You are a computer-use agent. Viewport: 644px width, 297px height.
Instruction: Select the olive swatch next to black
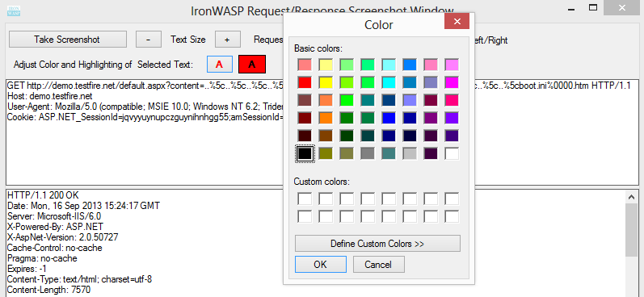326,153
